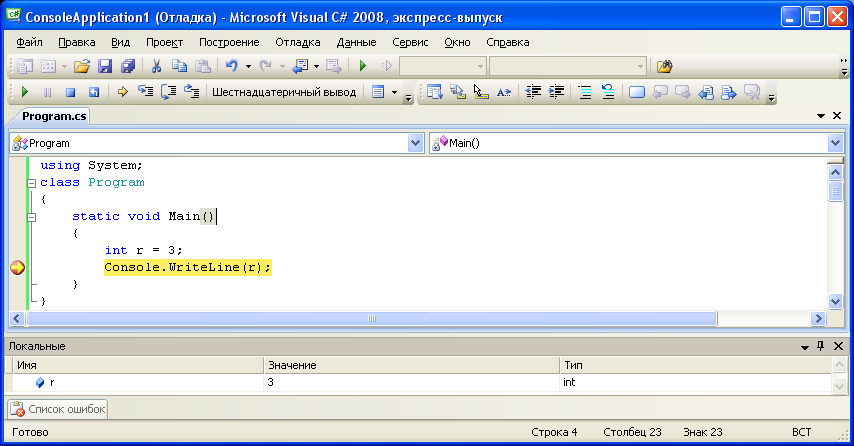This screenshot has width=854, height=446.
Task: Close the Локальные panel
Action: (x=838, y=346)
